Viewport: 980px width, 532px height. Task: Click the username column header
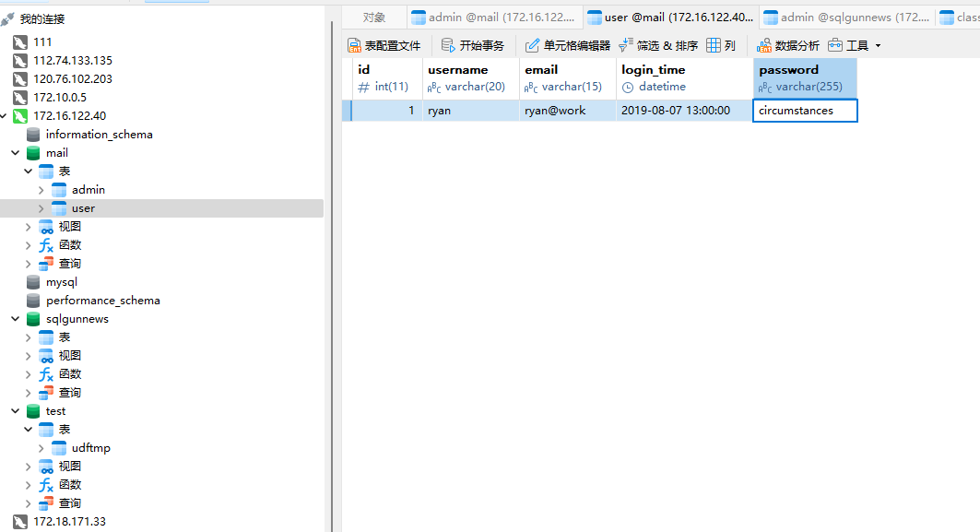tap(471, 78)
